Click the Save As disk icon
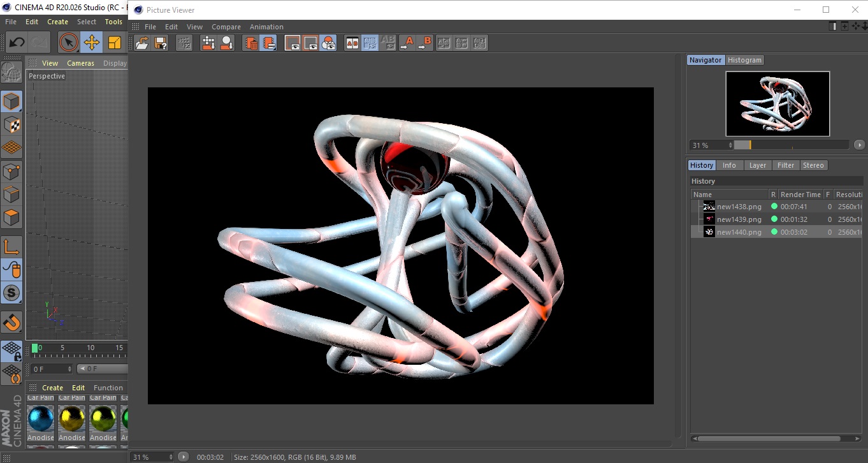This screenshot has height=463, width=868. coord(161,43)
